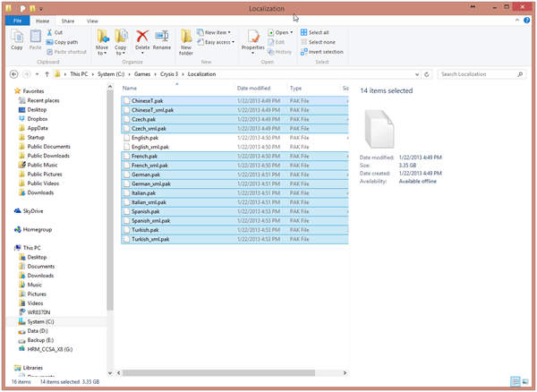
Task: Open Data (D:) drive in the navigation pane
Action: pos(33,331)
